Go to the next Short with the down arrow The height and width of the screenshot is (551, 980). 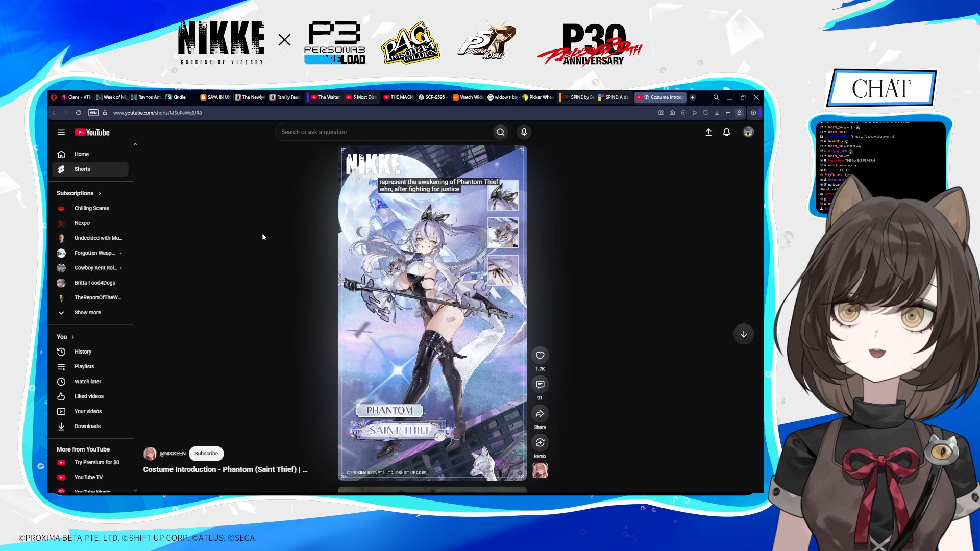tap(744, 334)
